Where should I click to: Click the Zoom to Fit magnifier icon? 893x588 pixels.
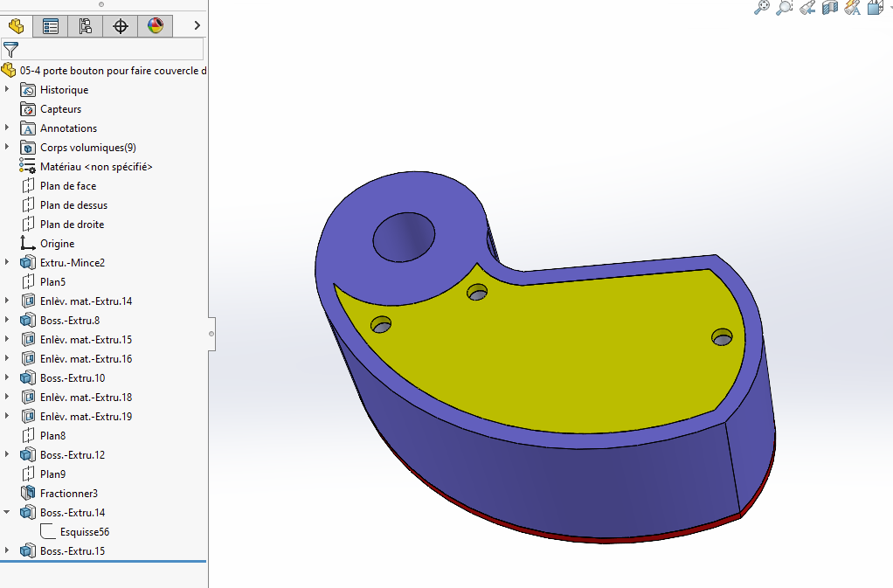point(761,7)
